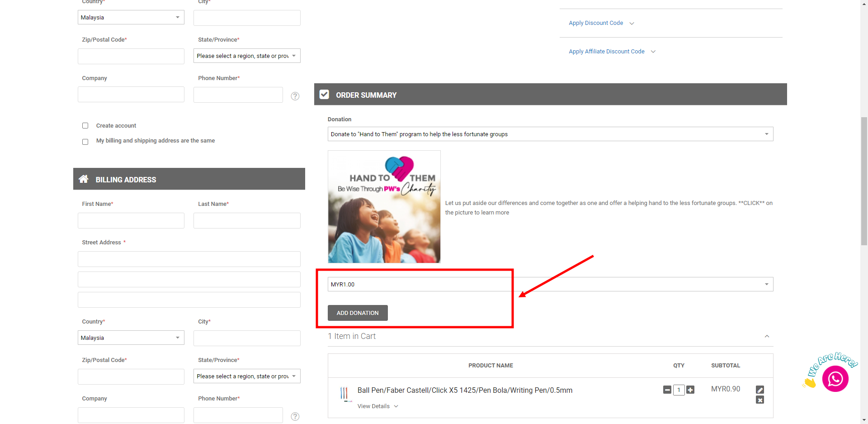The width and height of the screenshot is (868, 424).
Task: Open the Hand to Them charity picture
Action: pyautogui.click(x=384, y=207)
